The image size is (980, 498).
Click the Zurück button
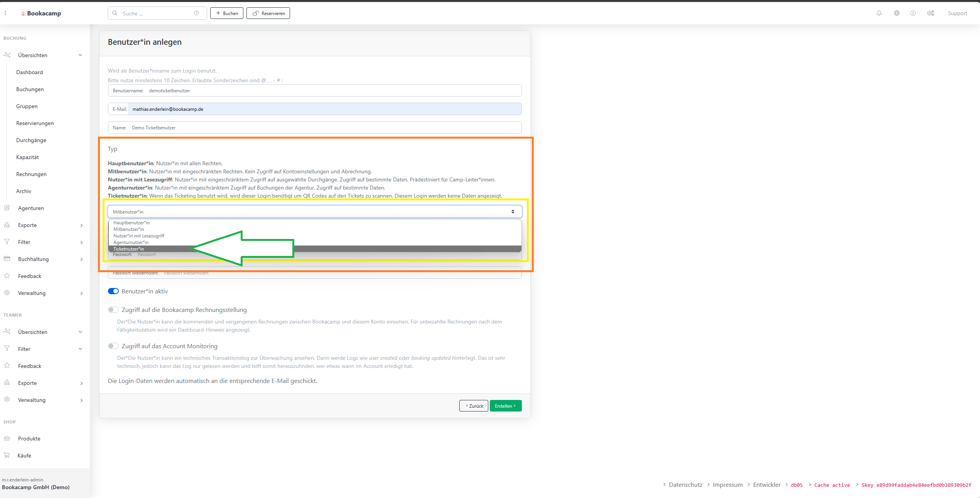point(474,406)
